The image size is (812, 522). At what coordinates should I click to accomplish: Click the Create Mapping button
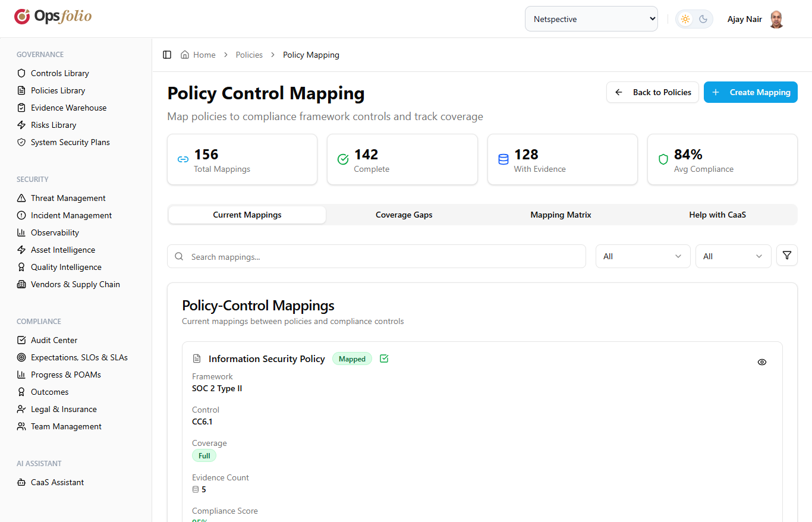click(750, 92)
